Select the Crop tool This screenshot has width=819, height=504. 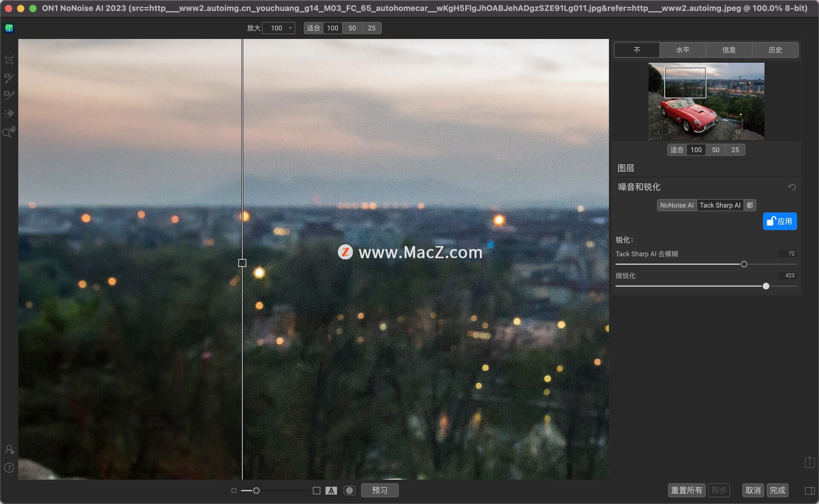(9, 60)
